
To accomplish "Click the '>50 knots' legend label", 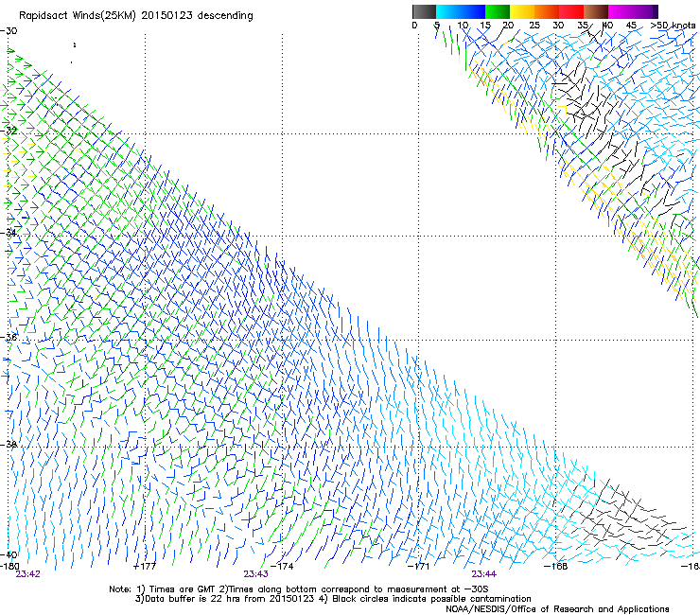I will (673, 25).
